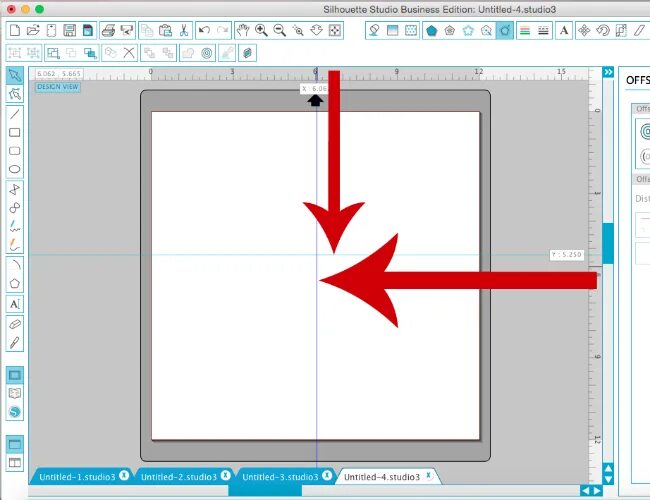Screen dimensions: 650x500
Task: Click the Weld shapes icon
Action: (x=188, y=53)
